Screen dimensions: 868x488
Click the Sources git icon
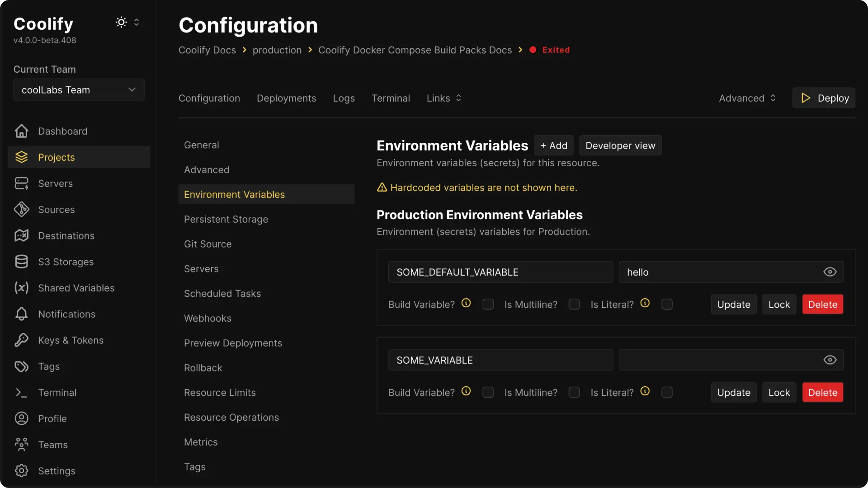pos(21,210)
